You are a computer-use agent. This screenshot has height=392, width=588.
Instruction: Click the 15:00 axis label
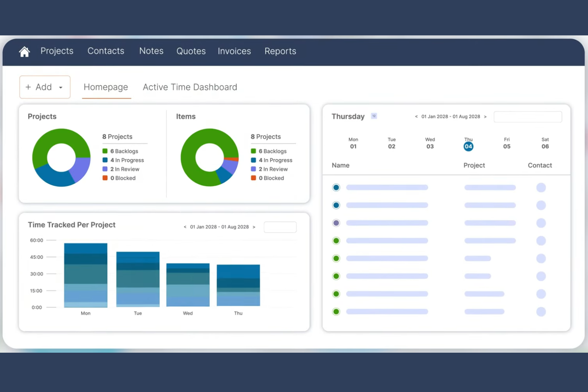point(36,291)
